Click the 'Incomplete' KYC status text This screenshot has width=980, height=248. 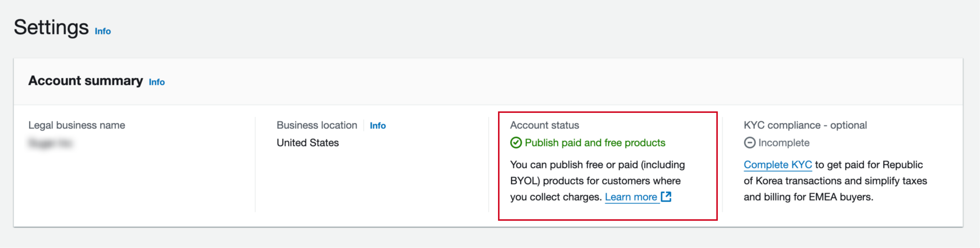click(784, 143)
